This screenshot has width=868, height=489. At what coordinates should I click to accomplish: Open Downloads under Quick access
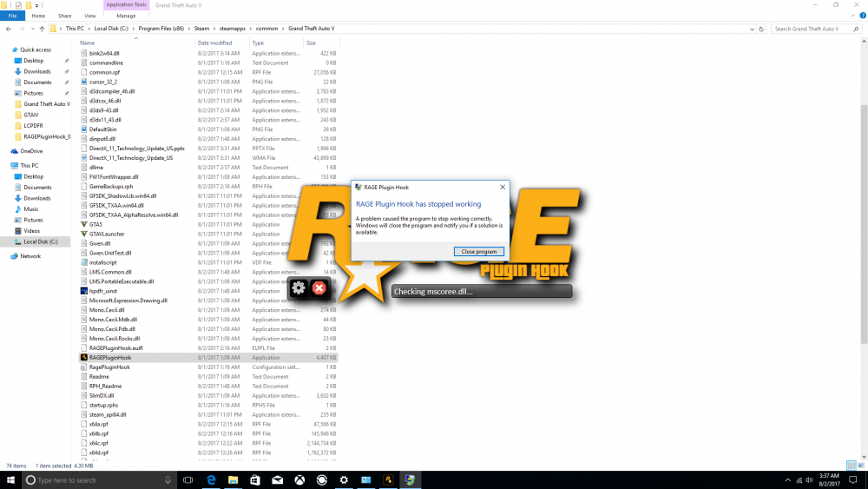[x=36, y=71]
